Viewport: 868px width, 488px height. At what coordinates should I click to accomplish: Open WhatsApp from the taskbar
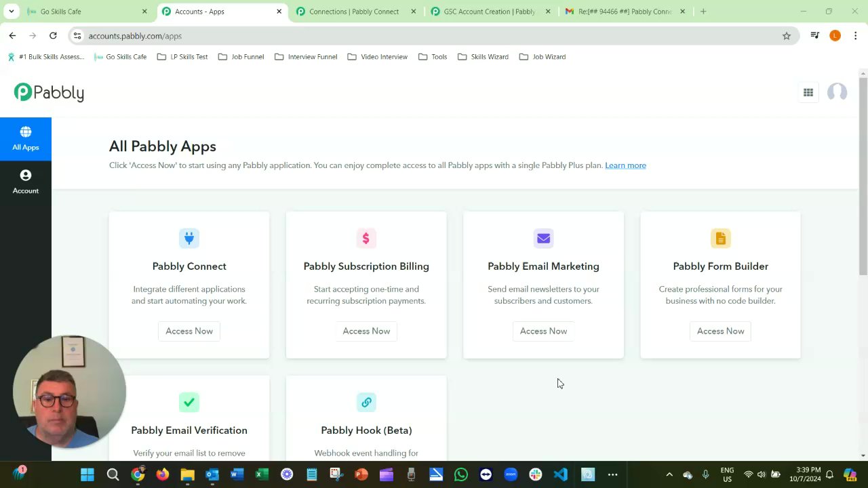461,475
